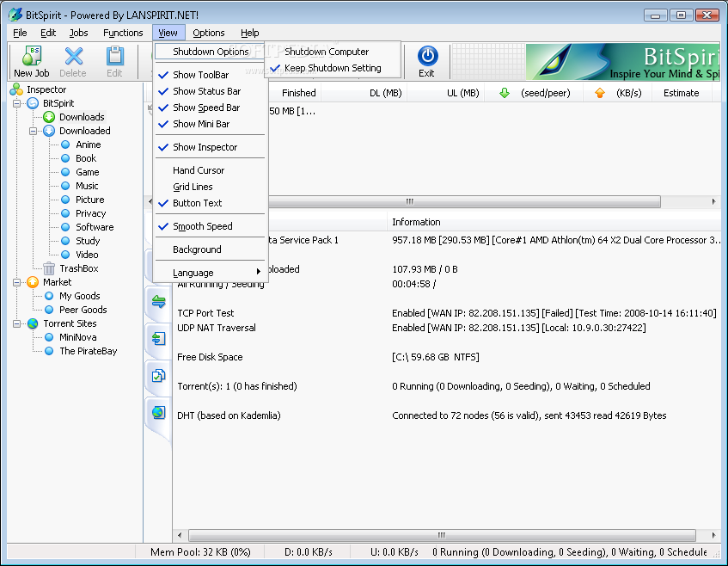Click the Edit clipboard toolbar icon
The image size is (728, 566).
pyautogui.click(x=114, y=56)
